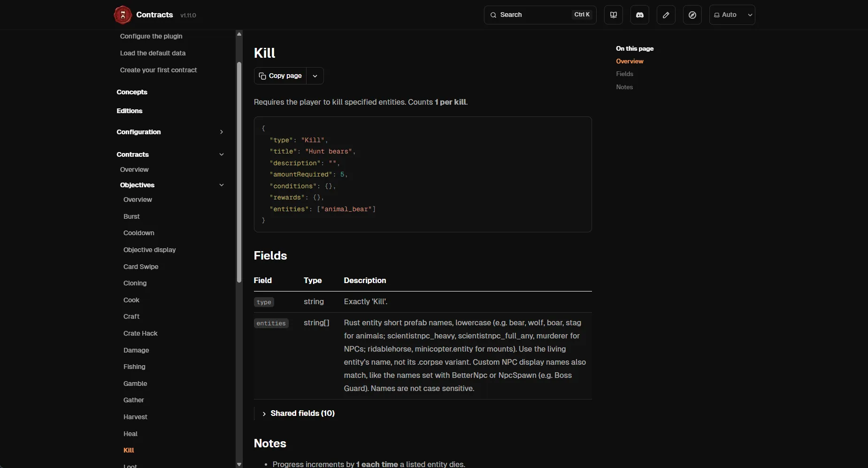Open the Heal objective page
The height and width of the screenshot is (468, 868).
click(x=131, y=434)
